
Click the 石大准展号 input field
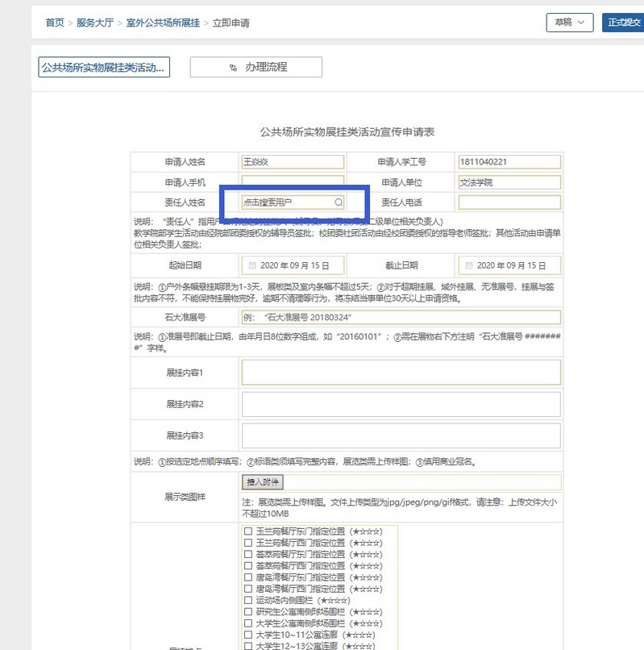tap(401, 318)
